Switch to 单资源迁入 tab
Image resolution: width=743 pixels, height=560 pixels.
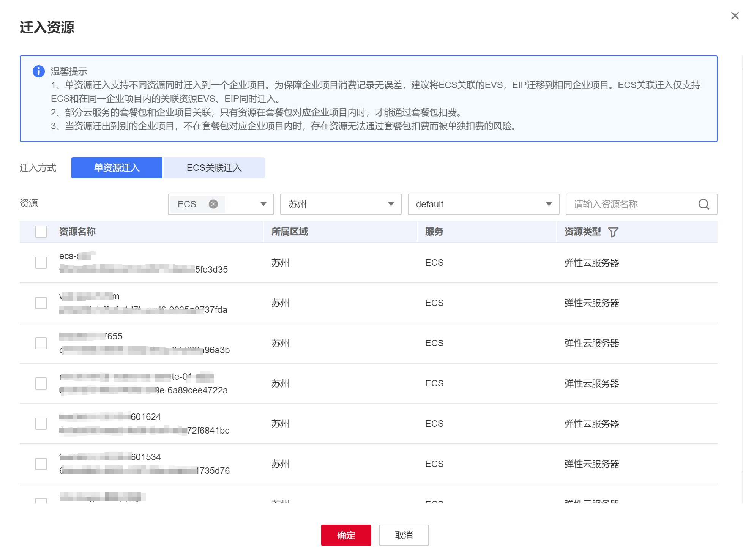tap(117, 168)
